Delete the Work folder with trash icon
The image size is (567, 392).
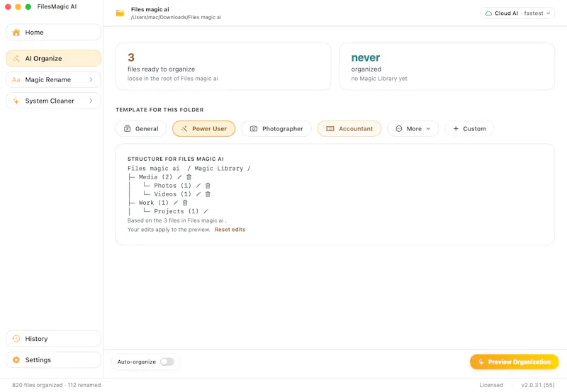click(x=185, y=203)
